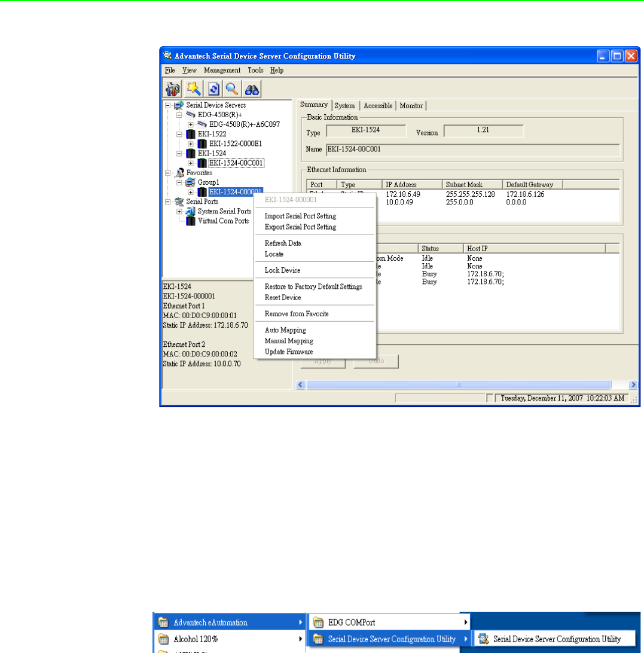Click the Serial Ports tree icon
The height and width of the screenshot is (653, 644).
(x=179, y=202)
